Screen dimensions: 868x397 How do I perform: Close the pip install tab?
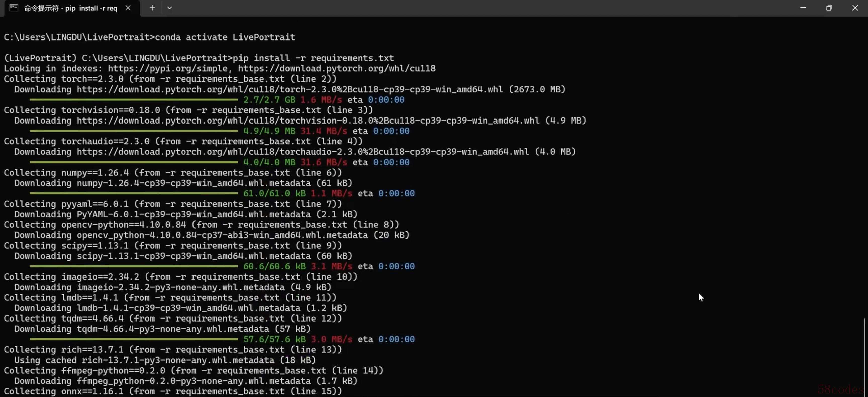coord(128,8)
